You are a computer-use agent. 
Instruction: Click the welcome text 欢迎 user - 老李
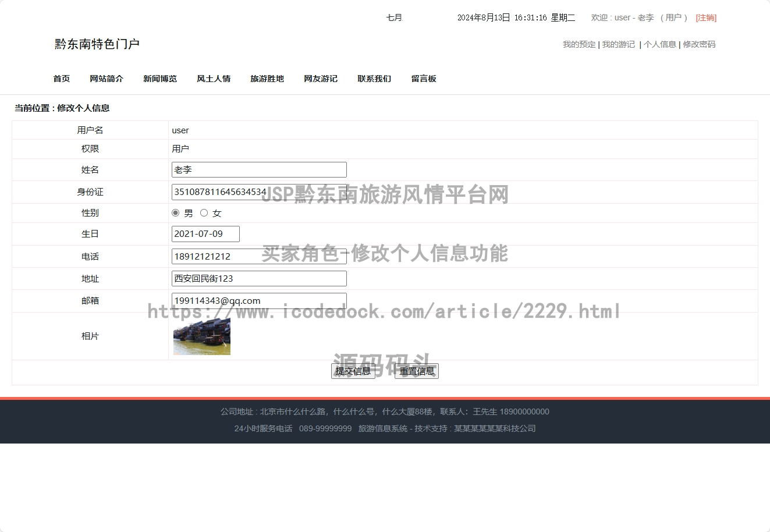click(623, 17)
